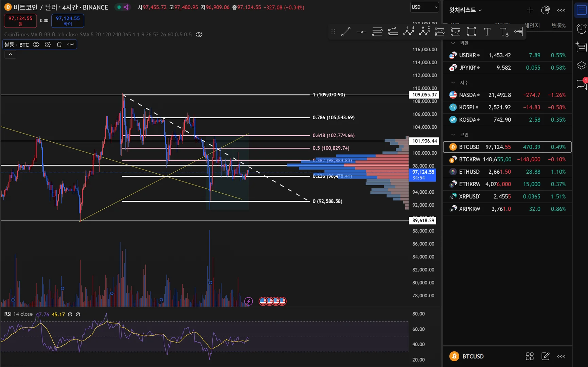Click the US flag economic event markers
The height and width of the screenshot is (367, 588).
pyautogui.click(x=273, y=301)
